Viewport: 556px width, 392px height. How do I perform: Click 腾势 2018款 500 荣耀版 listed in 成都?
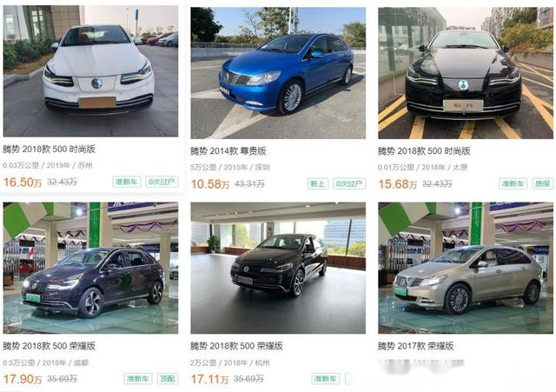(49, 346)
